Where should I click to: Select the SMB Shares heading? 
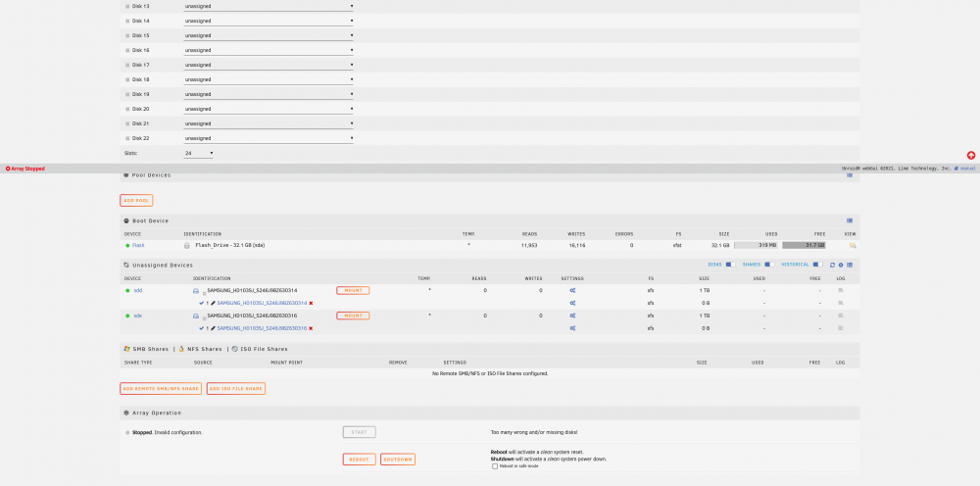point(151,349)
